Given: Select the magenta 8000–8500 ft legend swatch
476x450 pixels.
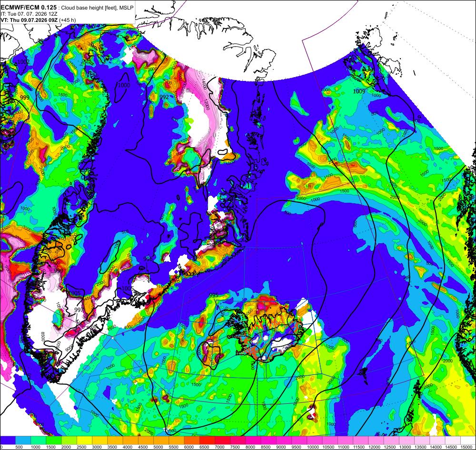Looking at the screenshot, I should click(x=254, y=440).
